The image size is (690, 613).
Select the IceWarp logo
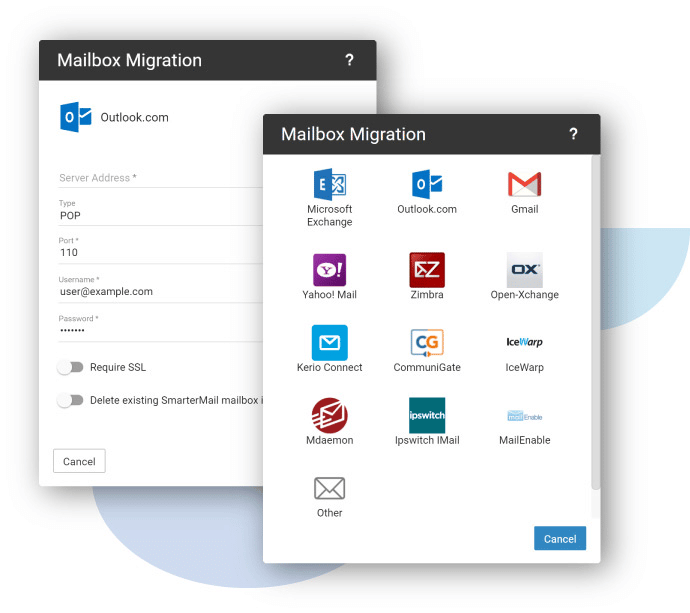(x=524, y=343)
